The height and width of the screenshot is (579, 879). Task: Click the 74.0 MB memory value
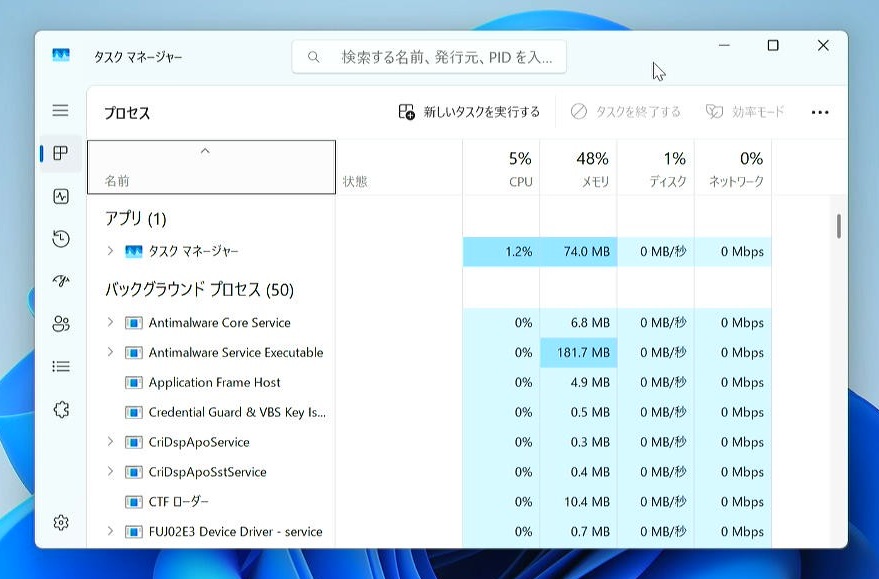[586, 252]
